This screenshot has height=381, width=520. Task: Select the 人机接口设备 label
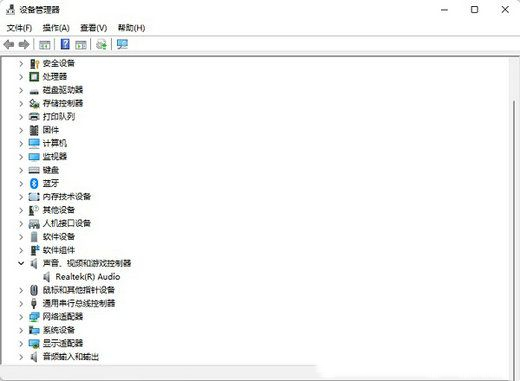(67, 223)
